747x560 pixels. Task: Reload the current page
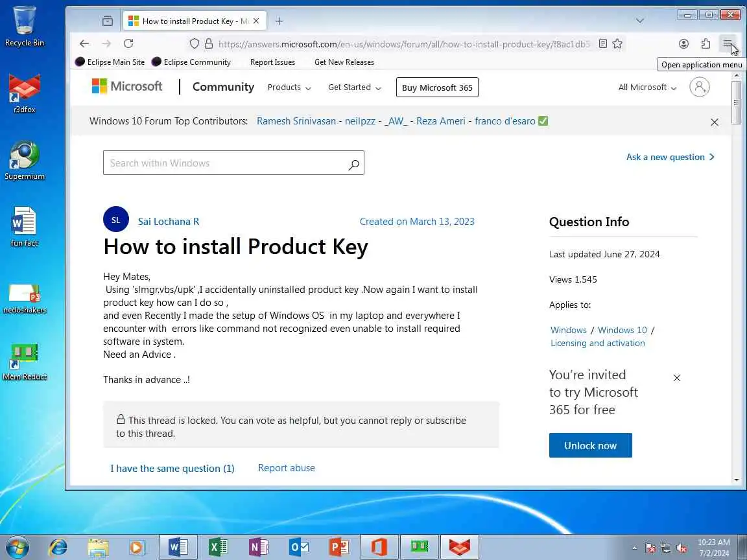[x=128, y=44]
